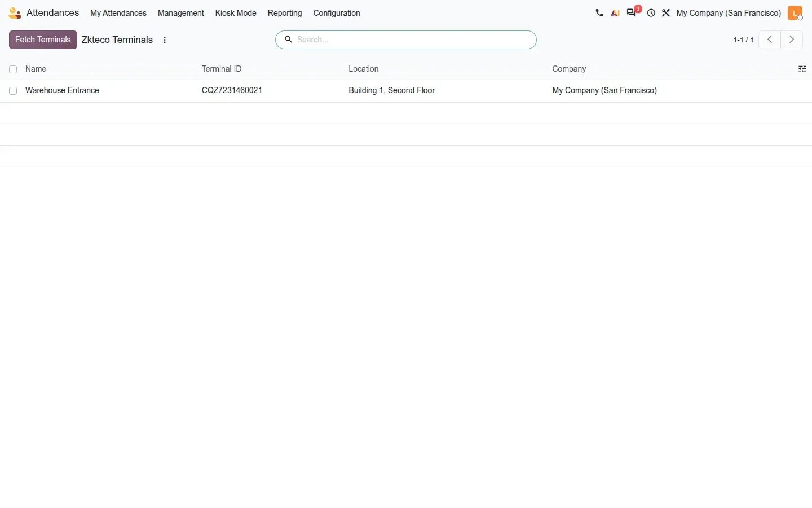Open the Warehouse Entrance terminal record
Viewport: 812px width, 508px height.
(62, 90)
